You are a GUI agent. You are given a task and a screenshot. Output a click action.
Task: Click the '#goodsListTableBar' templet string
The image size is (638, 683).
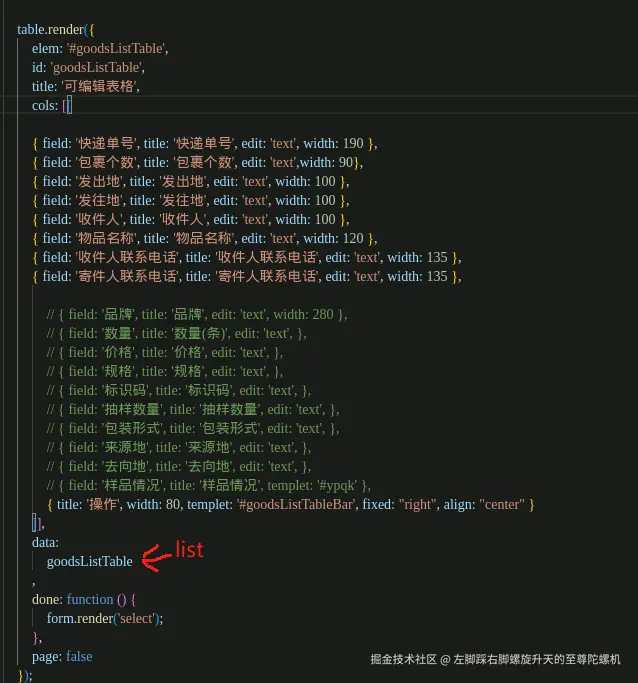click(x=295, y=504)
